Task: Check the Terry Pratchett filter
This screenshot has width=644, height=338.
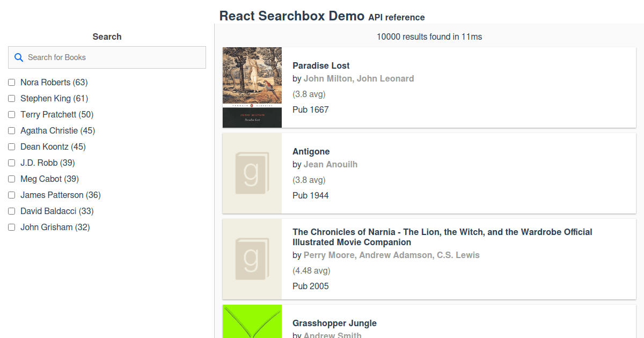Action: [x=11, y=114]
